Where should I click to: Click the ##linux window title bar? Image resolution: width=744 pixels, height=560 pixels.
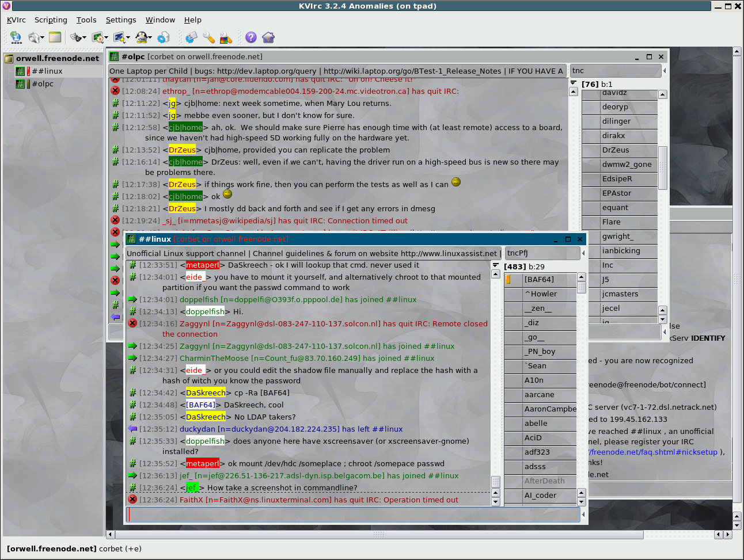[356, 239]
